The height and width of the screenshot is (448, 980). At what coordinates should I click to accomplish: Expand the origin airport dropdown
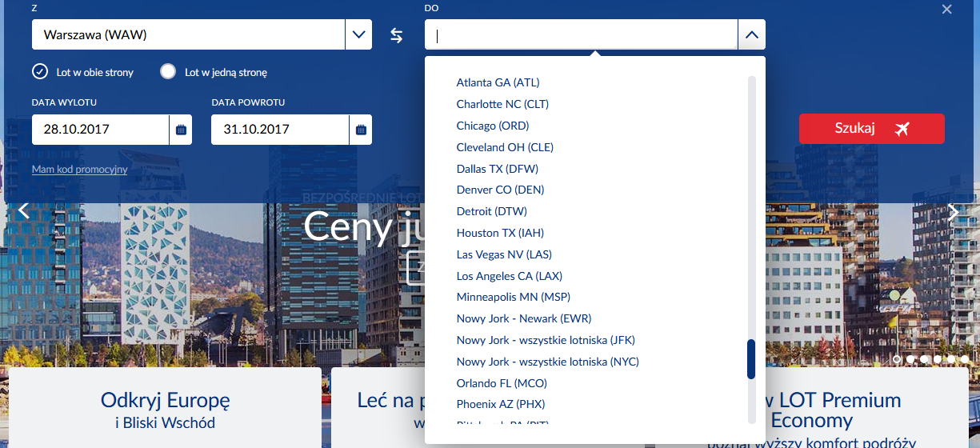pyautogui.click(x=358, y=34)
